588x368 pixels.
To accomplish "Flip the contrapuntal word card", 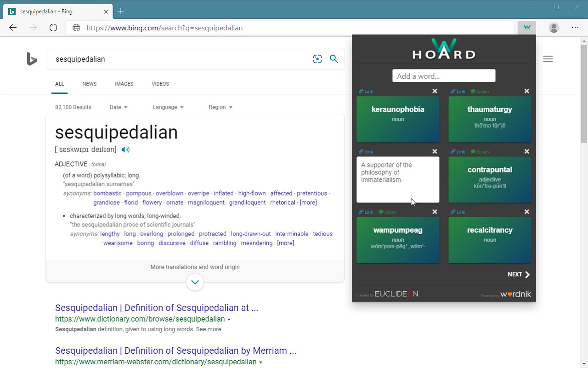I will click(x=490, y=179).
